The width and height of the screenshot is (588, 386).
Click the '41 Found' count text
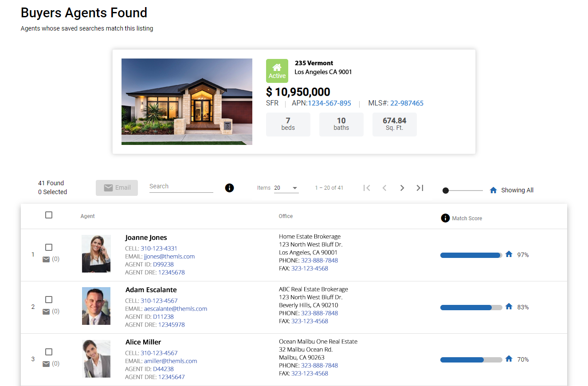tap(51, 183)
